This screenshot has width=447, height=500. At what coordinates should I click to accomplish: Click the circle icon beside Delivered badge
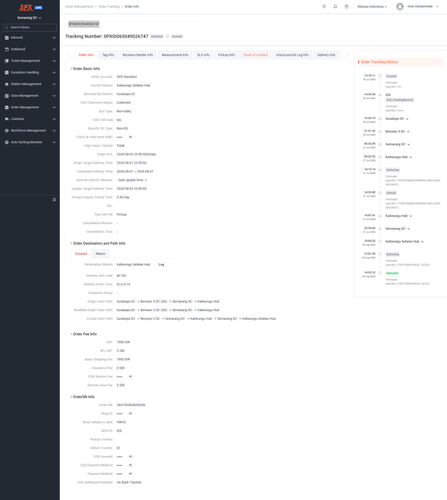click(x=168, y=36)
